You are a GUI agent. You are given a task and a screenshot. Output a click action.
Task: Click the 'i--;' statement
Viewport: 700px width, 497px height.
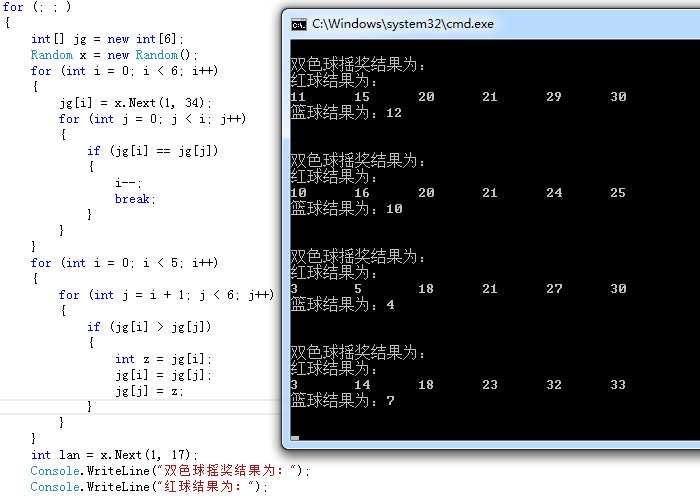129,183
